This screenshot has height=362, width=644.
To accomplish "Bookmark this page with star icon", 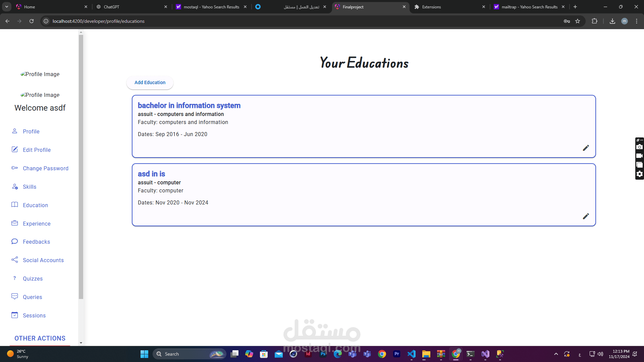I will (578, 21).
